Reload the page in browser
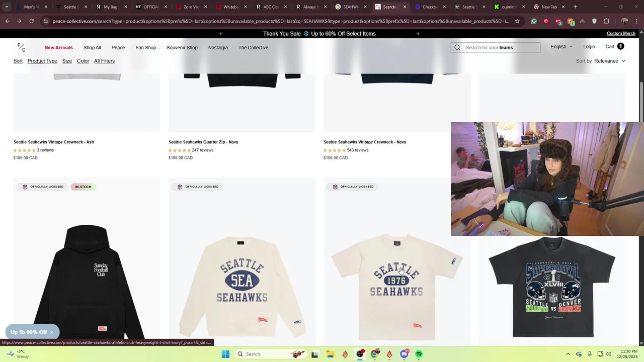Image resolution: width=644 pixels, height=362 pixels. pos(31,21)
